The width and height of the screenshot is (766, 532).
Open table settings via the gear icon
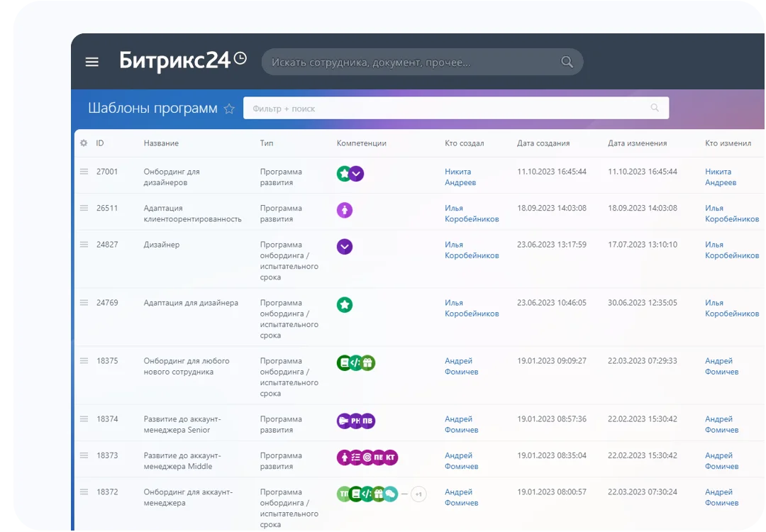point(84,143)
